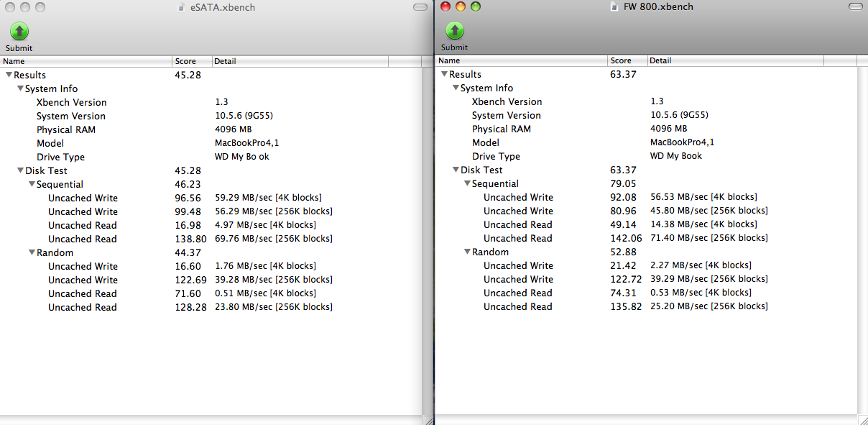
Task: Collapse Random in FW 800.xbench window
Action: (467, 252)
